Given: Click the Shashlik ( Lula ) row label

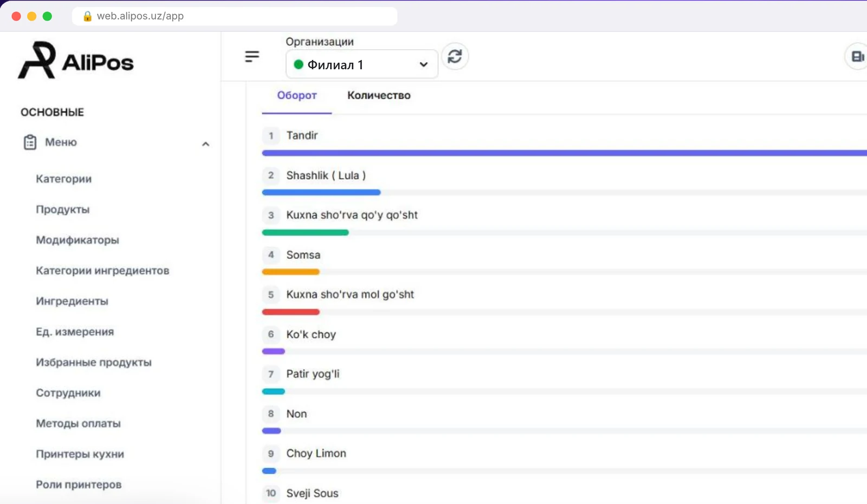Looking at the screenshot, I should tap(326, 175).
